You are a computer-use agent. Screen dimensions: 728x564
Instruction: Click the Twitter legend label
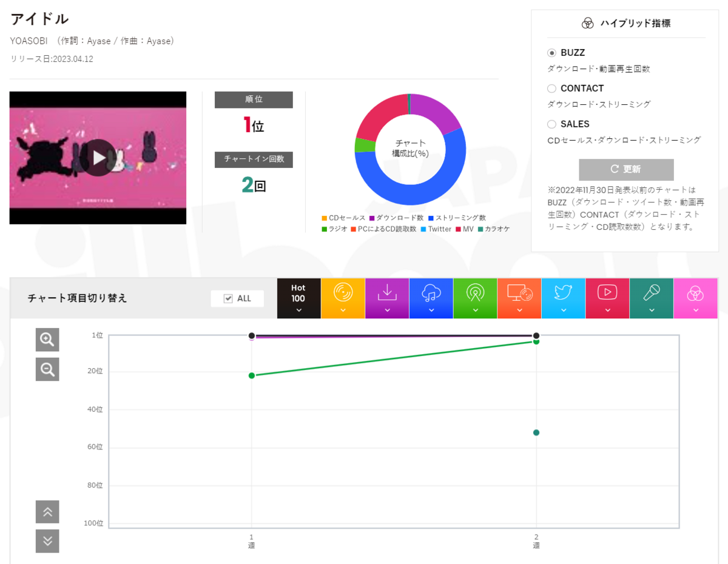click(x=440, y=229)
